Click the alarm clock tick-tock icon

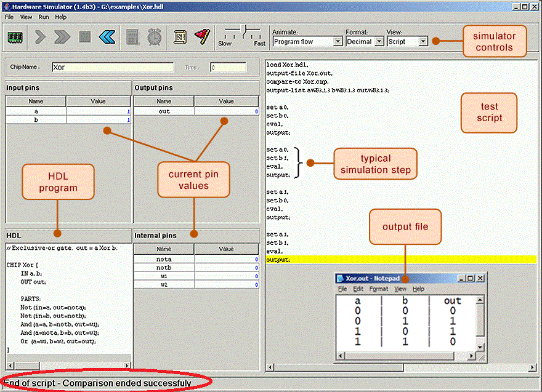click(154, 37)
